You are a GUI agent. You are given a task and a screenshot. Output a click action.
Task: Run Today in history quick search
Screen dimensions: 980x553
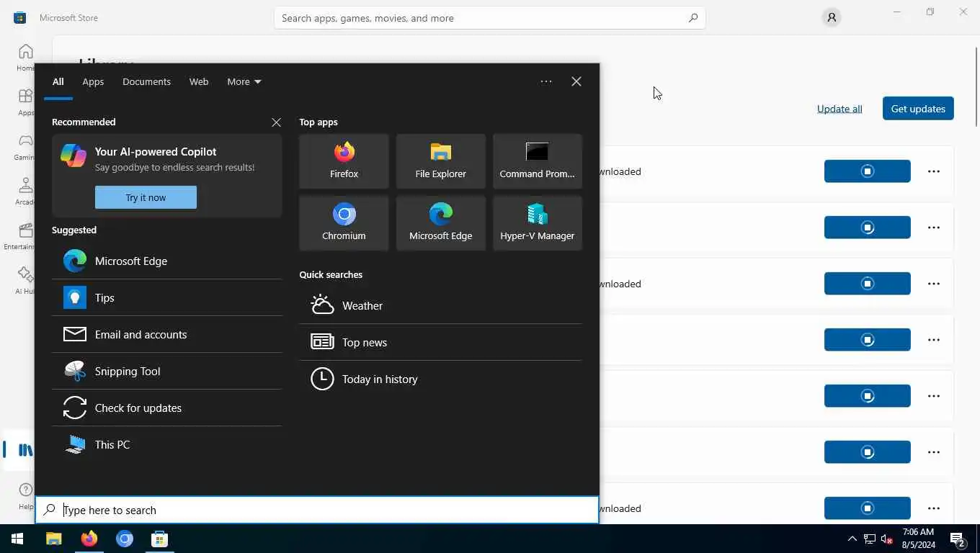[440, 379]
